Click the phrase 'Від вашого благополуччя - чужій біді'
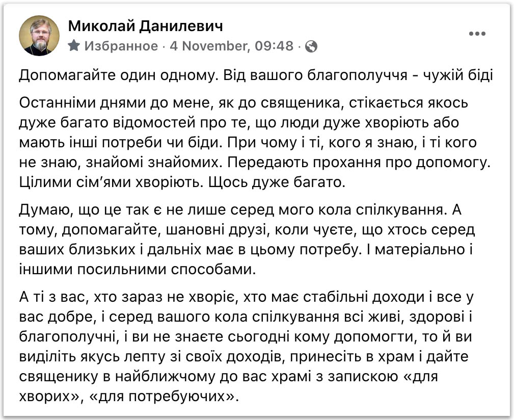This screenshot has height=420, width=514. 358,75
